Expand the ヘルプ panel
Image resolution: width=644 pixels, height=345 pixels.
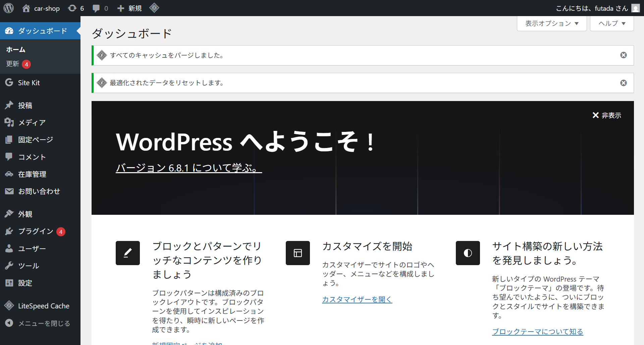coord(611,23)
